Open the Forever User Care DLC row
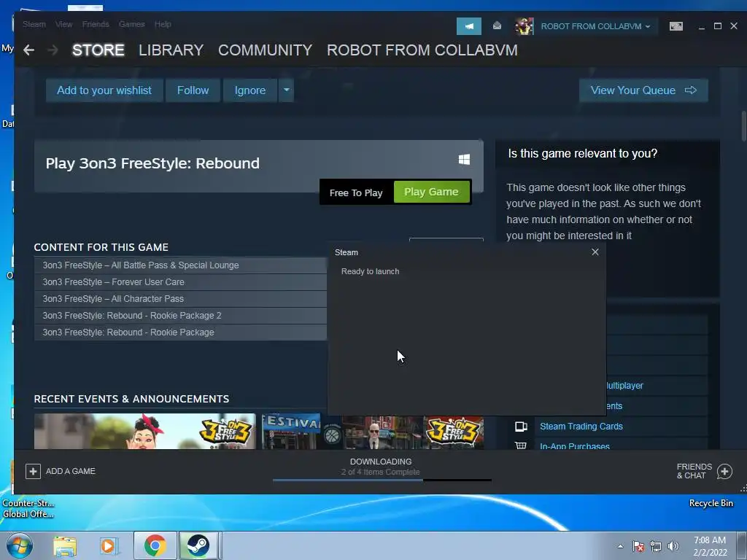The width and height of the screenshot is (747, 560). coord(181,282)
